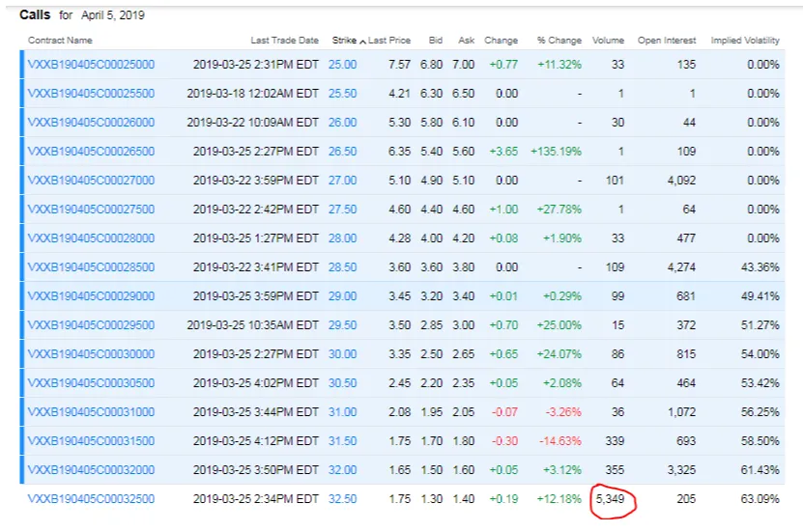This screenshot has width=803, height=532.
Task: Open the 32.50 strike link
Action: 342,499
